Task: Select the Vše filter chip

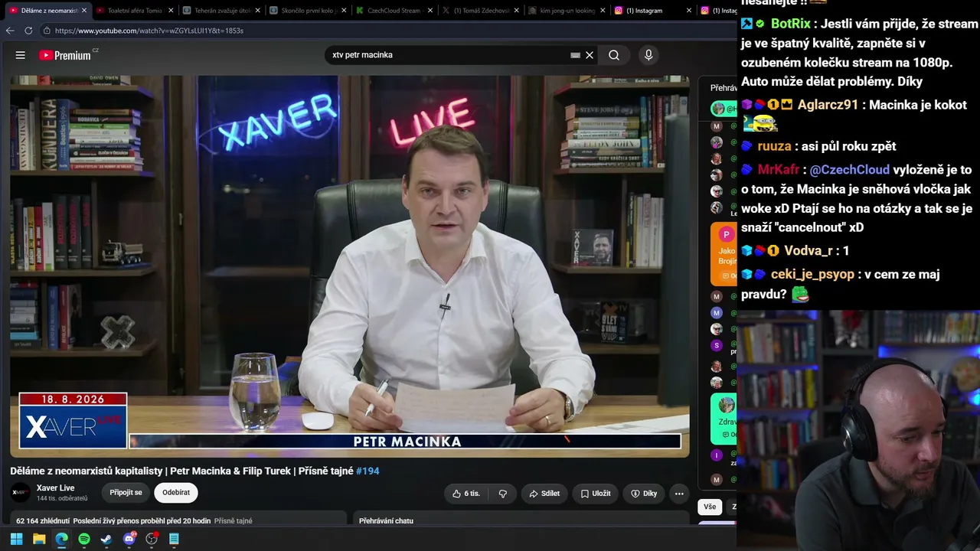Action: (710, 507)
